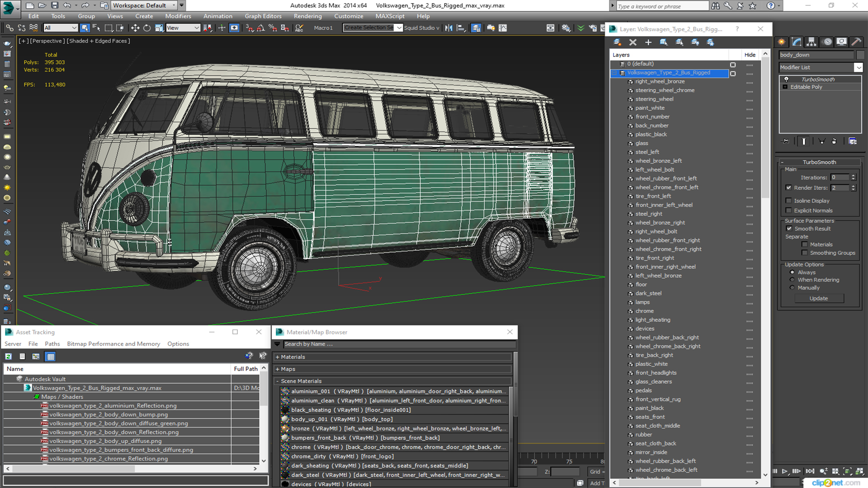Open the Create Selection Set dropdown
This screenshot has height=488, width=868.
pos(399,28)
